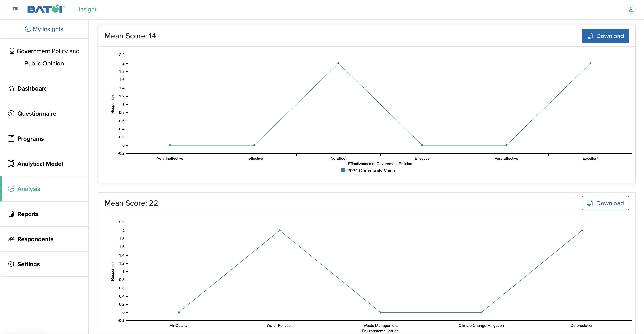Click PNG icon in Mean Score 14 Download button

coord(590,36)
